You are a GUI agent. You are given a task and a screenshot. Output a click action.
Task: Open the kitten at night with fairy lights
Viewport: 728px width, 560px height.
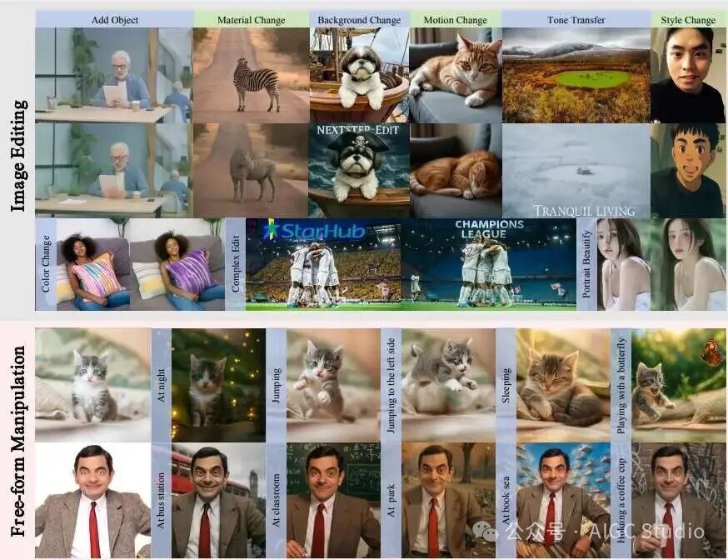(219, 385)
